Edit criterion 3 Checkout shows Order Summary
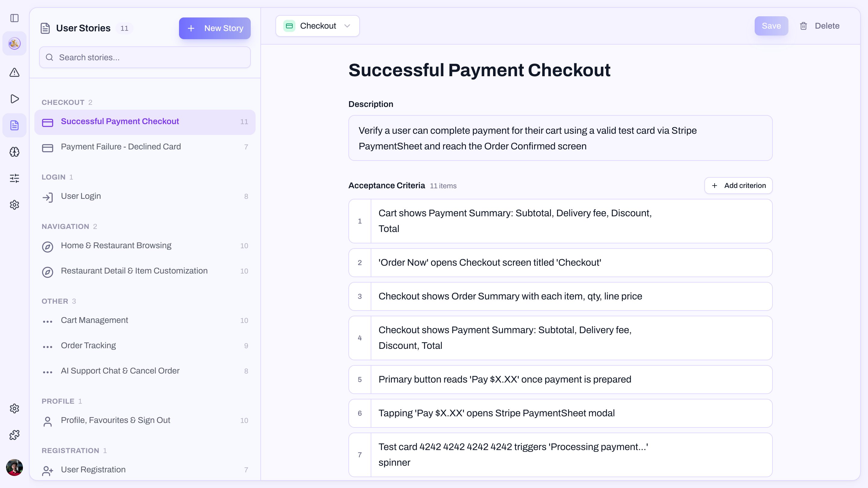This screenshot has height=488, width=868. 560,296
